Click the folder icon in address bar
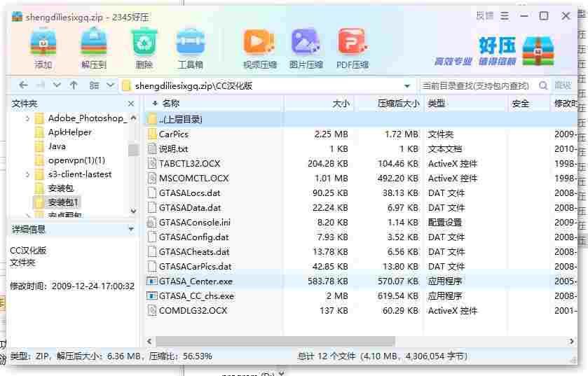This screenshot has width=588, height=376. [126, 85]
